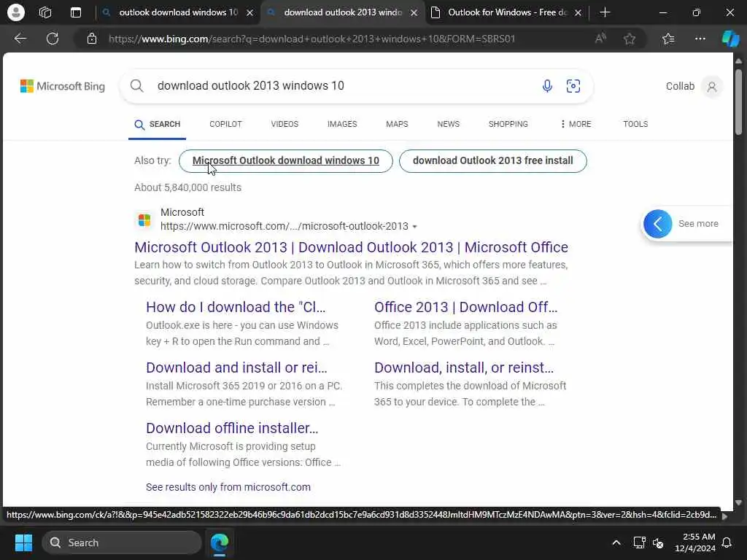Open 'Download offline installer...' link

[232, 428]
